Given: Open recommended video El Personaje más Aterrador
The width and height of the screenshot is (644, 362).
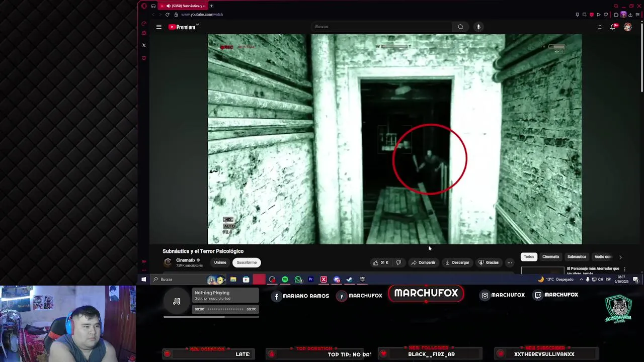Looking at the screenshot, I should point(593,270).
